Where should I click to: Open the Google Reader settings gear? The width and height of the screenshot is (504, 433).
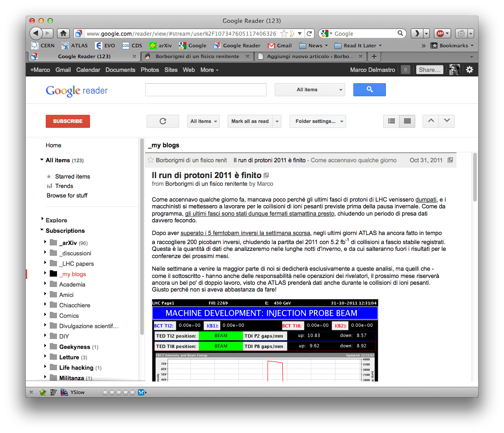pyautogui.click(x=470, y=70)
